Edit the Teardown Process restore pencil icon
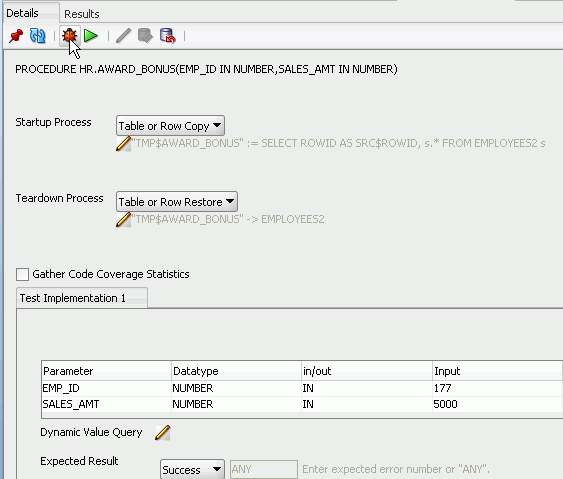 pos(124,219)
